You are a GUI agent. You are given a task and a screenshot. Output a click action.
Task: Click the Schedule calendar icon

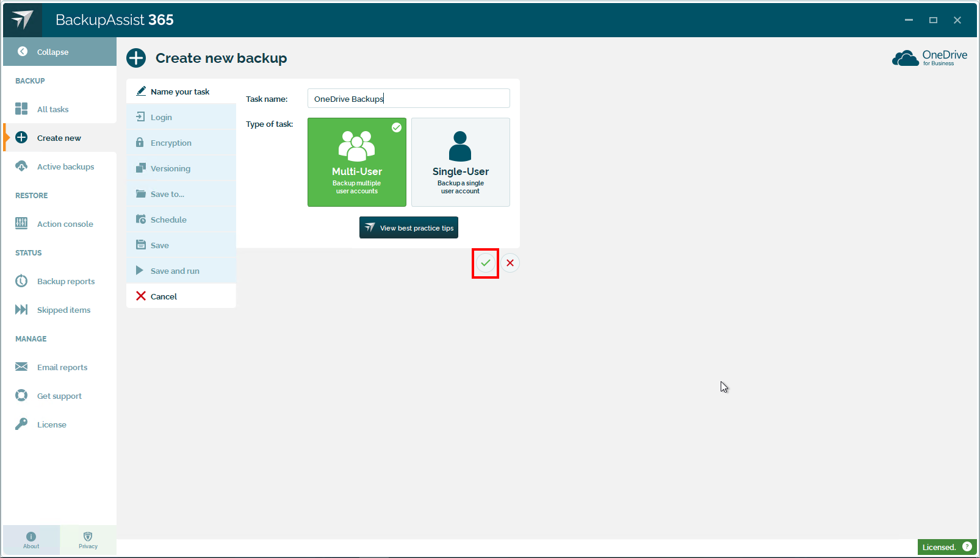tap(140, 219)
